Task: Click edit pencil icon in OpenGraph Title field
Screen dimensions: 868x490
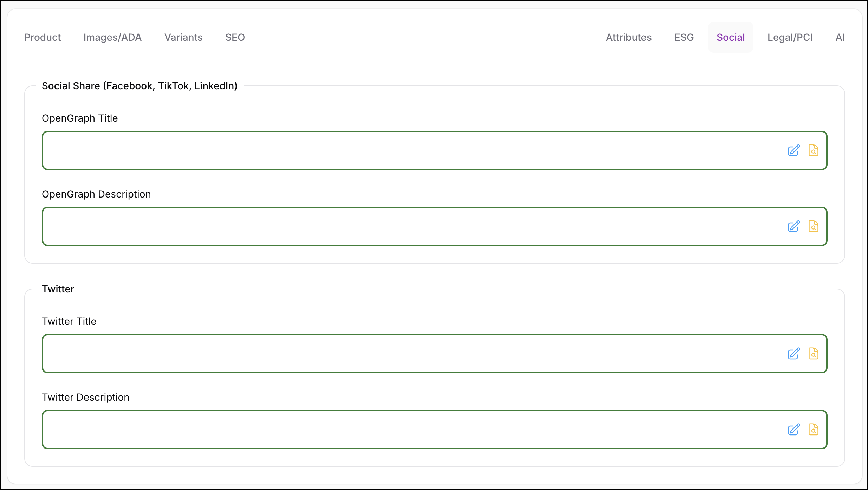Action: coord(793,150)
